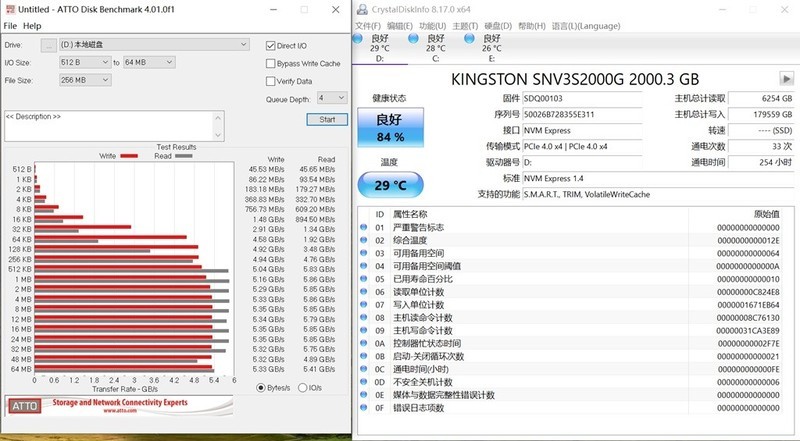Open the 语言(L)(Language) menu
Viewport: 800px width, 441px height.
tap(586, 26)
